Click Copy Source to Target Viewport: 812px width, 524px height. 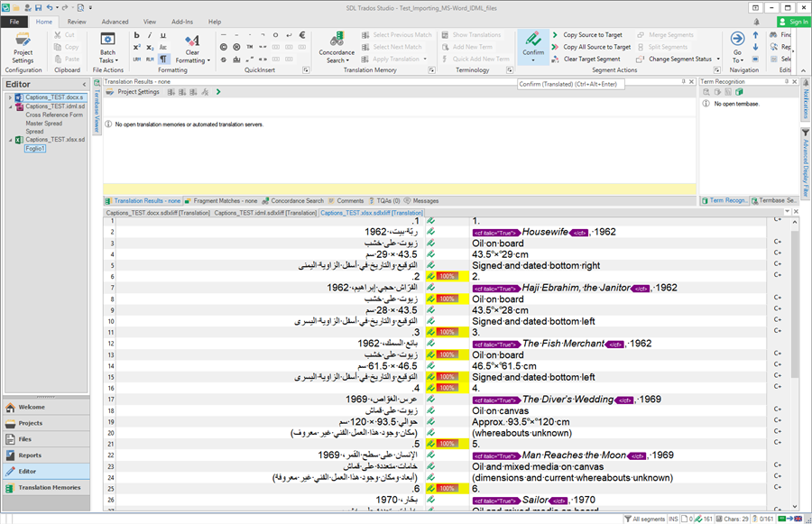pos(586,34)
